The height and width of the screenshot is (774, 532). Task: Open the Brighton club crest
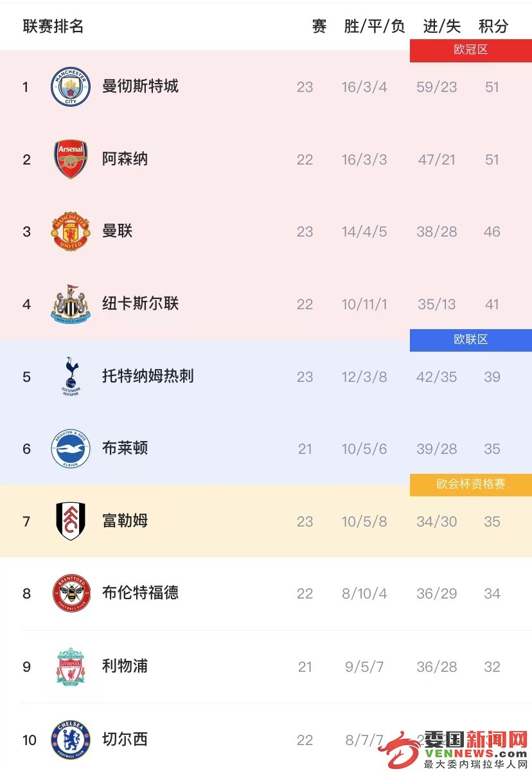click(71, 449)
